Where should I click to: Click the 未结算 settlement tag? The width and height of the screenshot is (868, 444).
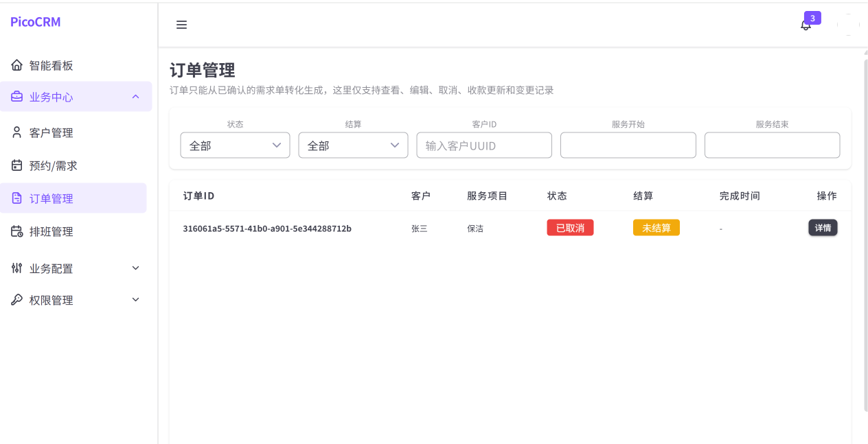656,228
